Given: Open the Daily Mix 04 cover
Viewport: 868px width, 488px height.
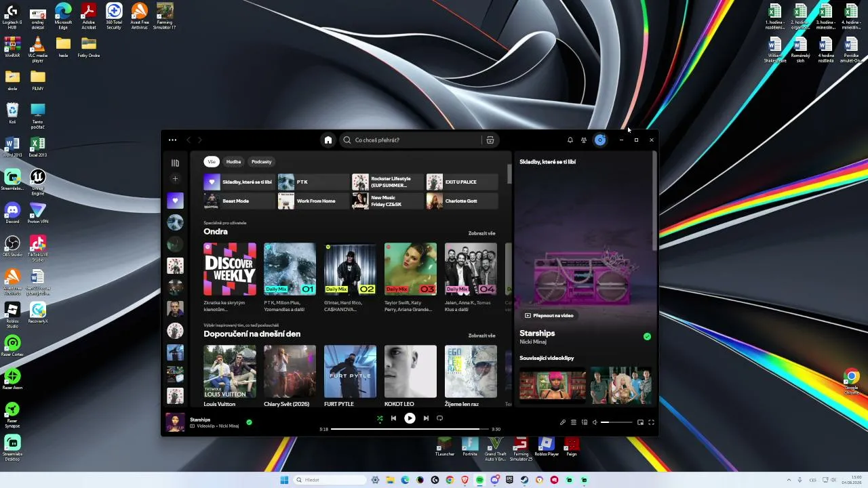Looking at the screenshot, I should (x=471, y=269).
